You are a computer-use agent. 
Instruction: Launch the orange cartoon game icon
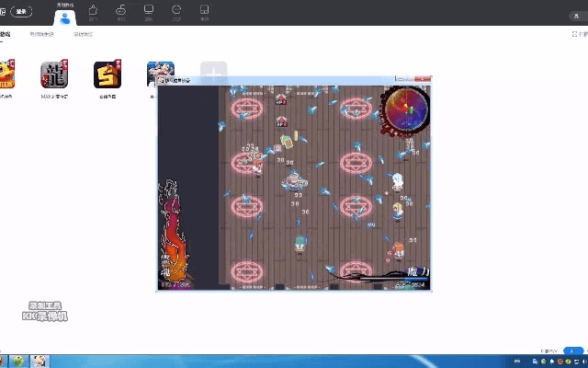tap(5, 75)
